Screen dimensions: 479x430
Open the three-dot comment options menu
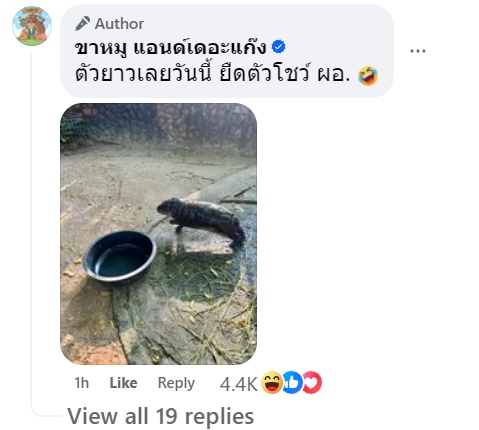(417, 51)
